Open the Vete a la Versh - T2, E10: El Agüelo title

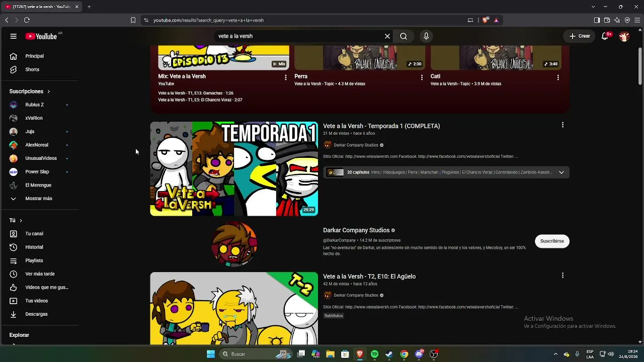[369, 277]
